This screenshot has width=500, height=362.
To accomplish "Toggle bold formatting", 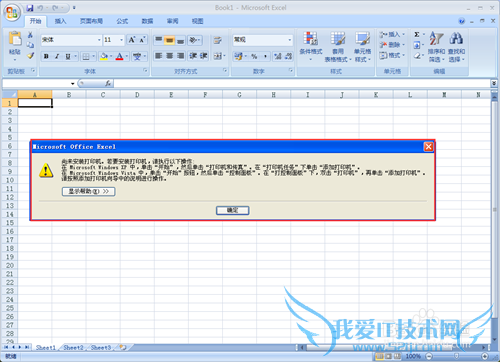I will coord(46,56).
